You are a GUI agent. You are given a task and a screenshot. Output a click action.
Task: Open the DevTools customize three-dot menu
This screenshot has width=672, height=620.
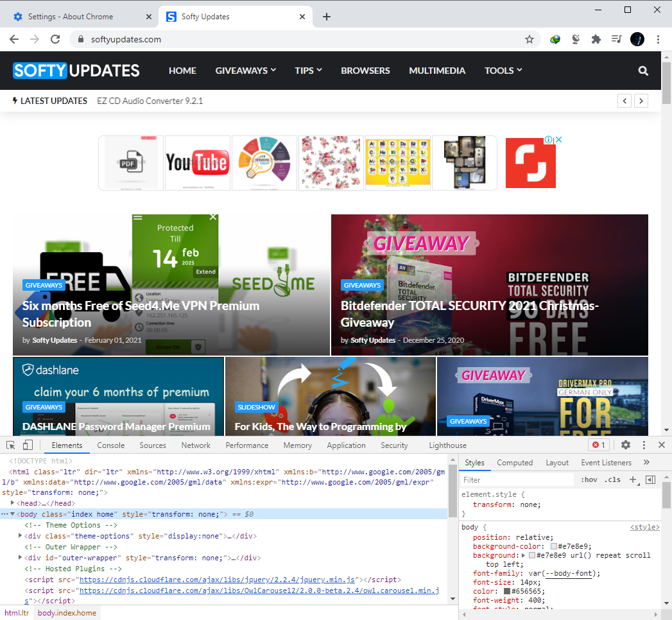644,445
